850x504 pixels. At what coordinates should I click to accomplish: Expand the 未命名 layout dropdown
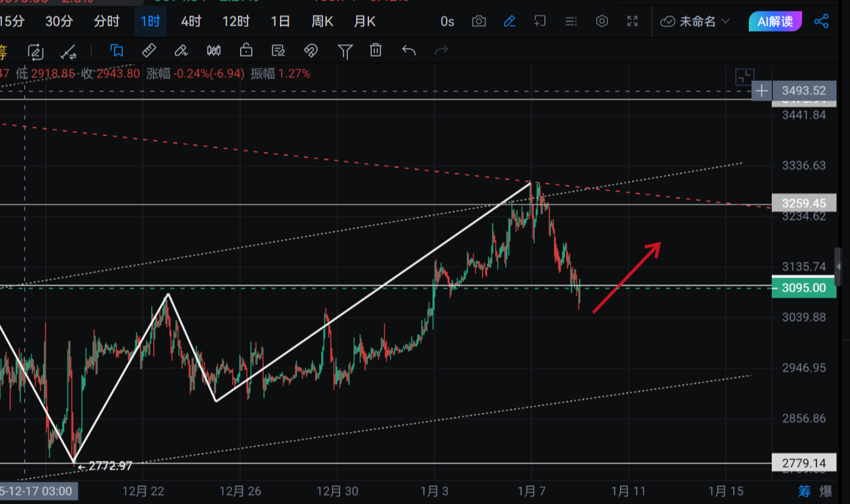(696, 22)
